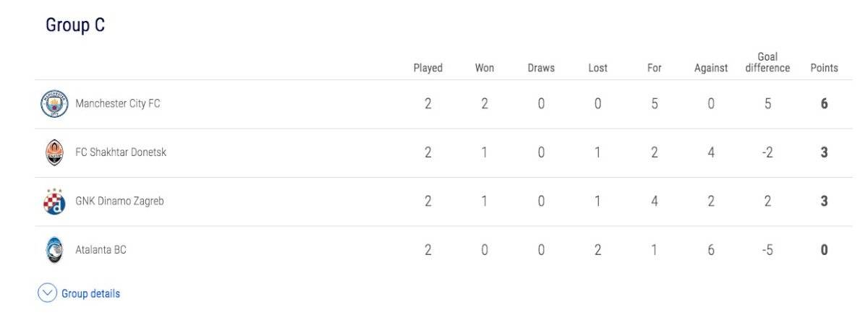Select the GNK Dinamo Zagreb team name
Screen dimensions: 868x333
click(119, 202)
